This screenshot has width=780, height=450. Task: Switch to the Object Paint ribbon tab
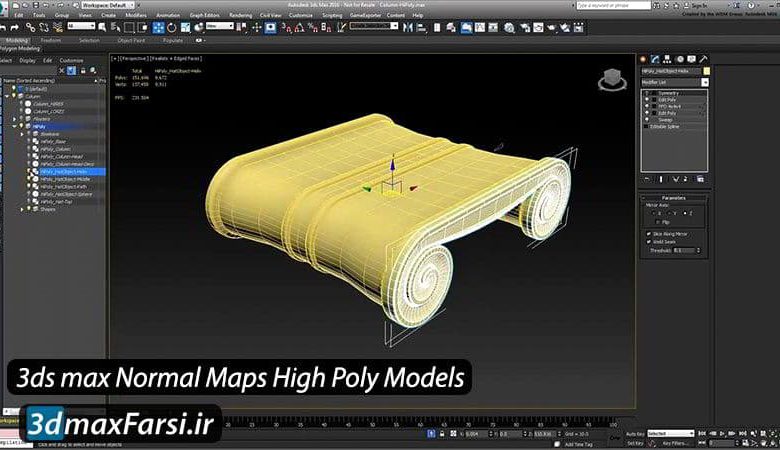pos(131,40)
